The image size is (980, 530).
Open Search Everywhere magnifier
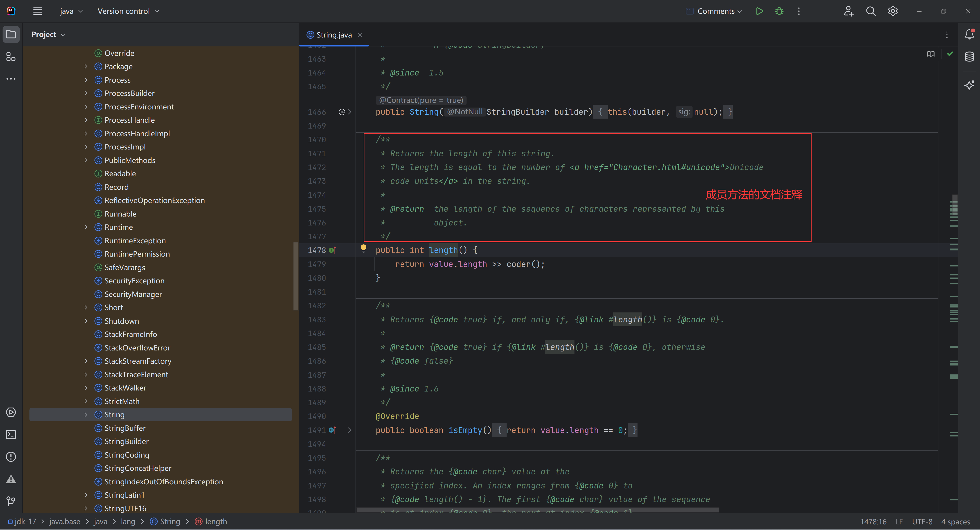pos(871,11)
